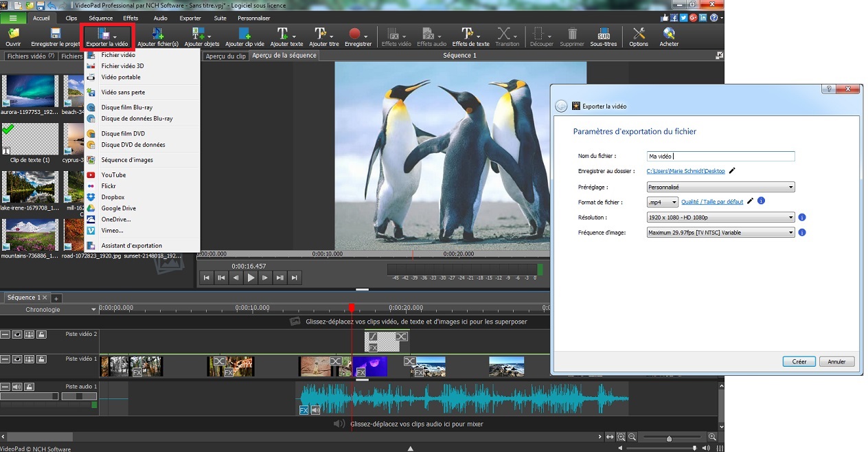Click the pencil icon beside Qualité / Taille

[750, 201]
